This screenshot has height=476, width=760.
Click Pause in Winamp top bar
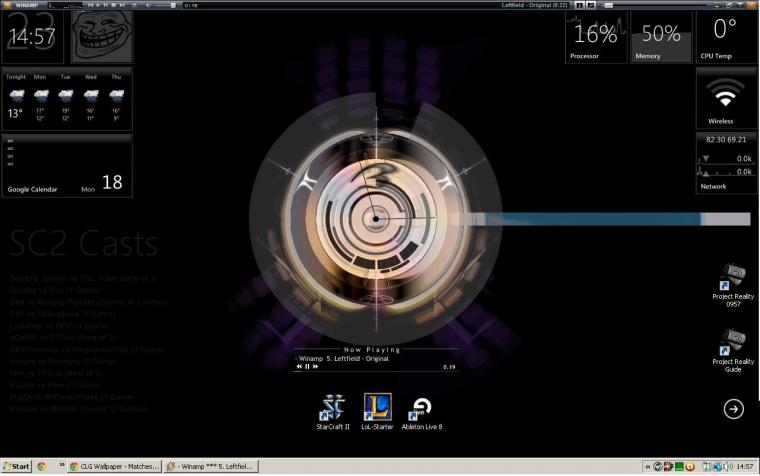106,5
